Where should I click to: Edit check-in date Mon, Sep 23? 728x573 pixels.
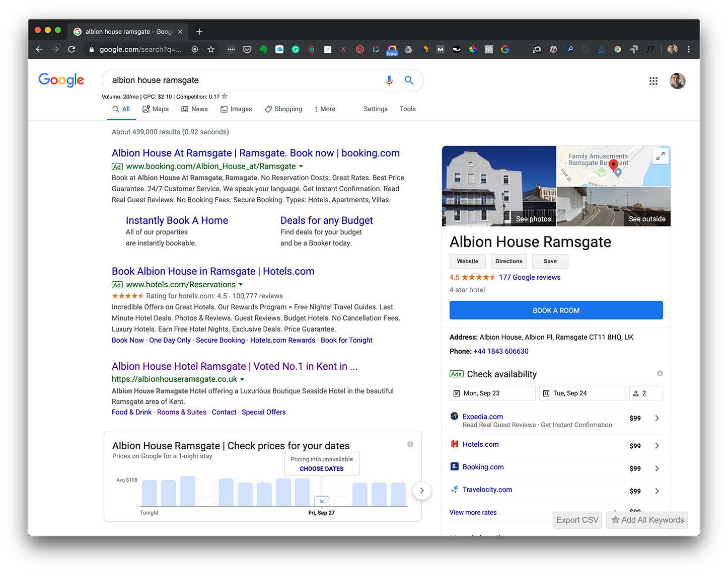tap(492, 393)
